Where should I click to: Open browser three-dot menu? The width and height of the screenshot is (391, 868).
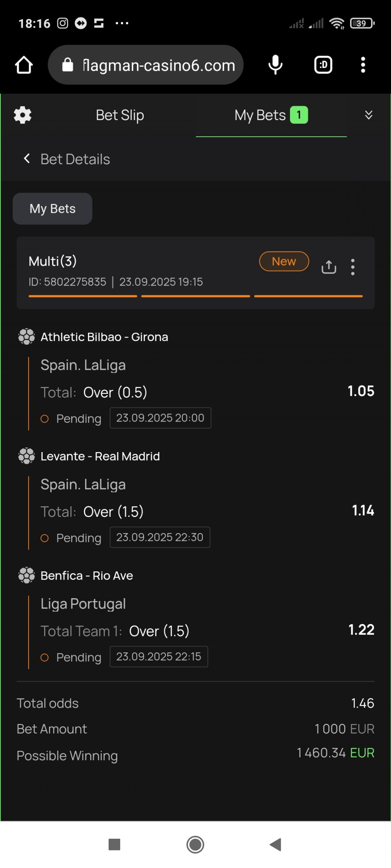click(363, 65)
